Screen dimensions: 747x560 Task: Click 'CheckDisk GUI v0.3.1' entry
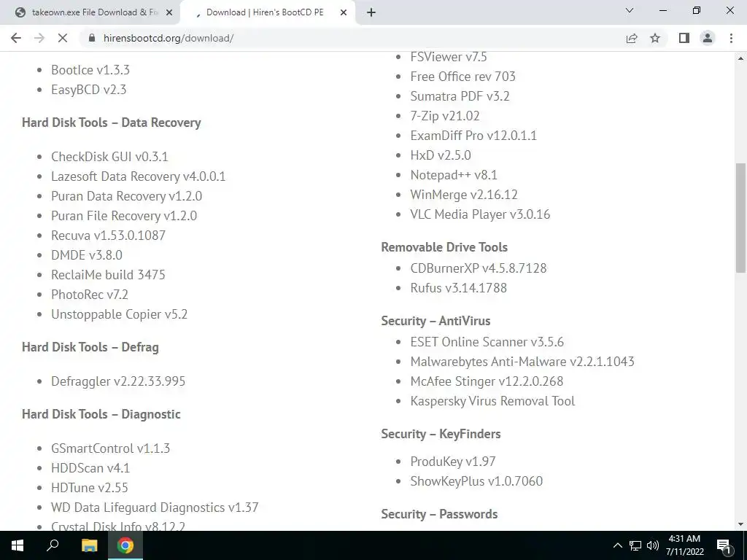tap(109, 157)
